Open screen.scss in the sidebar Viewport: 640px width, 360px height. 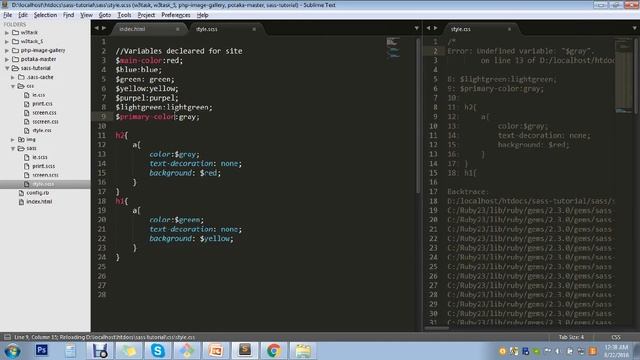45,176
